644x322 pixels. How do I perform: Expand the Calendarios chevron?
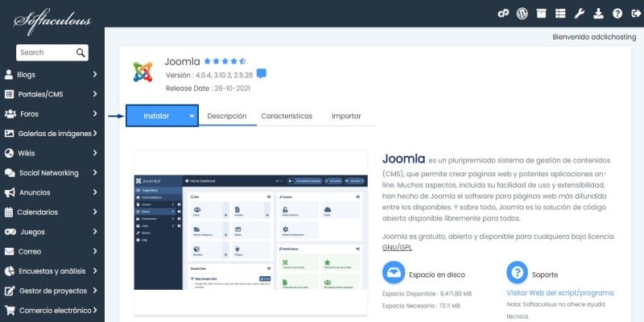(x=95, y=213)
